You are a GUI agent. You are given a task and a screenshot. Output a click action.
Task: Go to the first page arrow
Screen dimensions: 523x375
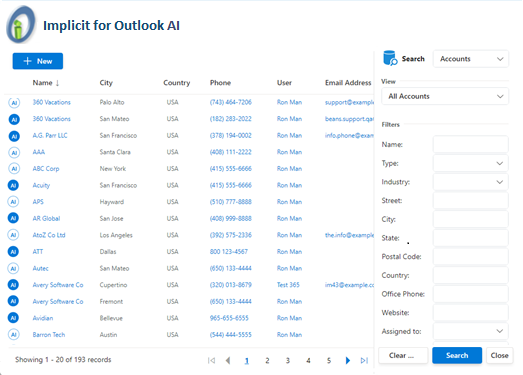(211, 360)
